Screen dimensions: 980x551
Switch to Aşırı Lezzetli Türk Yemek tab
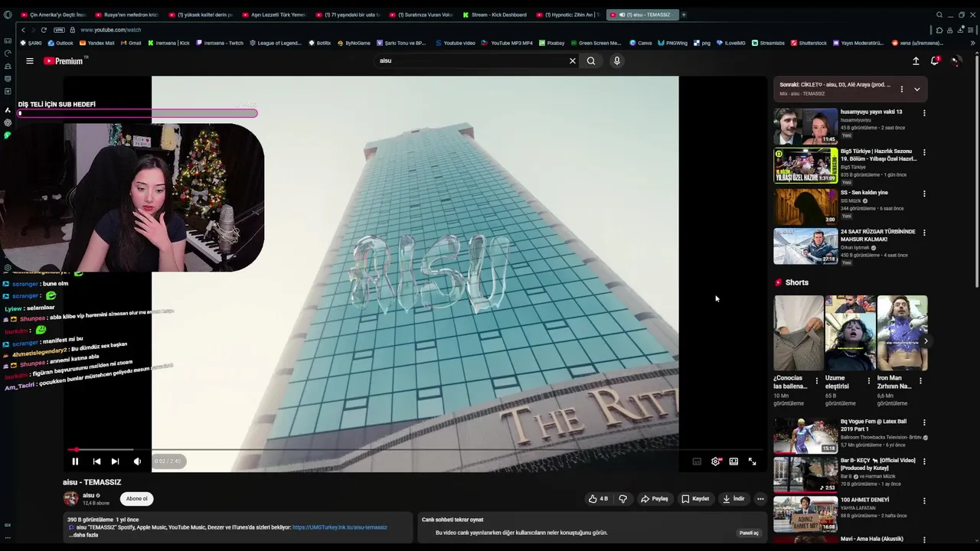[x=274, y=15]
